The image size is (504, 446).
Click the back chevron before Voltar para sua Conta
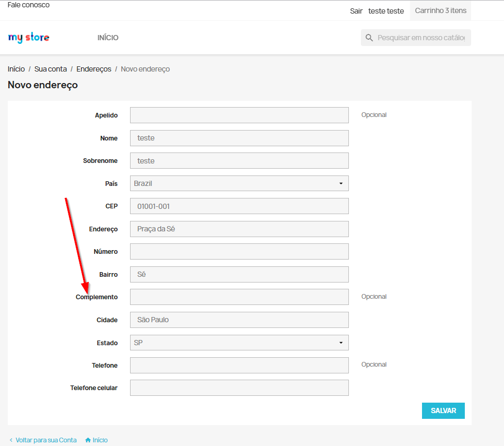pyautogui.click(x=11, y=440)
